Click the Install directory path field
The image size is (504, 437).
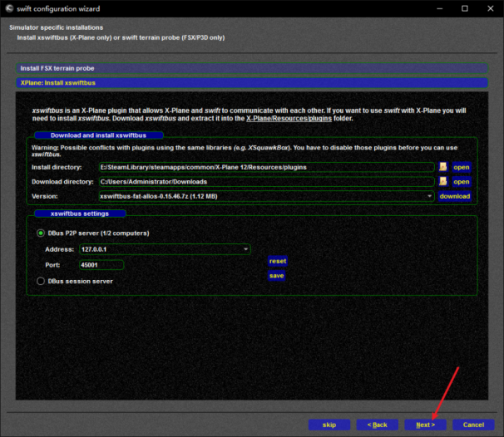click(266, 167)
